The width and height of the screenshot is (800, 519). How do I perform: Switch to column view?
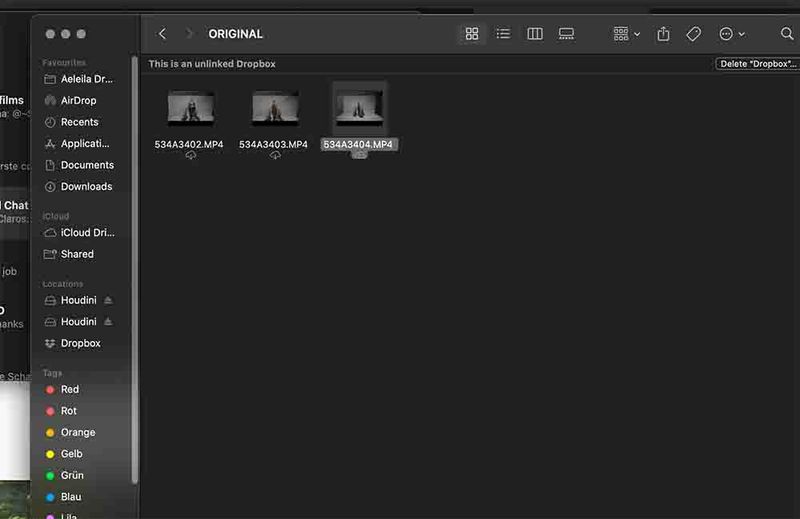[535, 34]
